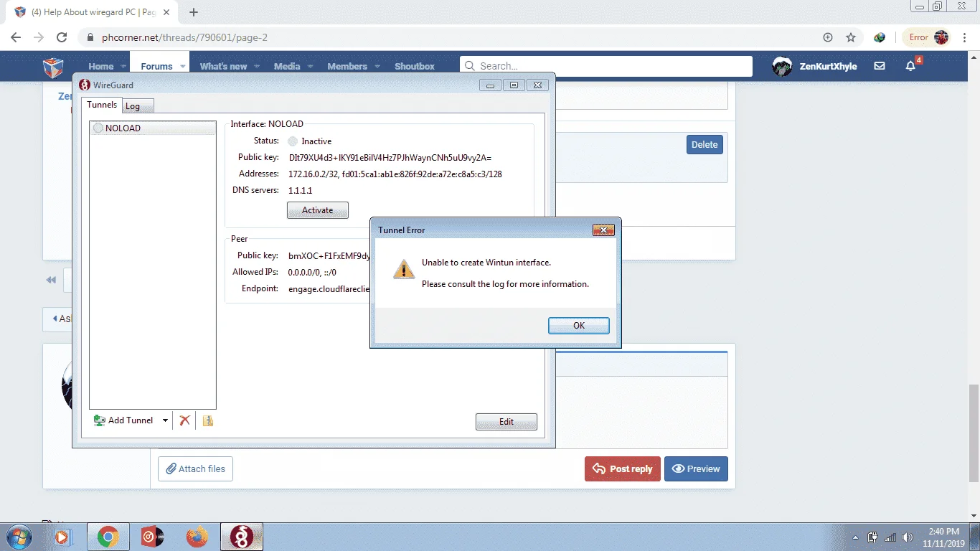Open the Windows Start menu
Image resolution: width=980 pixels, height=551 pixels.
click(x=17, y=537)
